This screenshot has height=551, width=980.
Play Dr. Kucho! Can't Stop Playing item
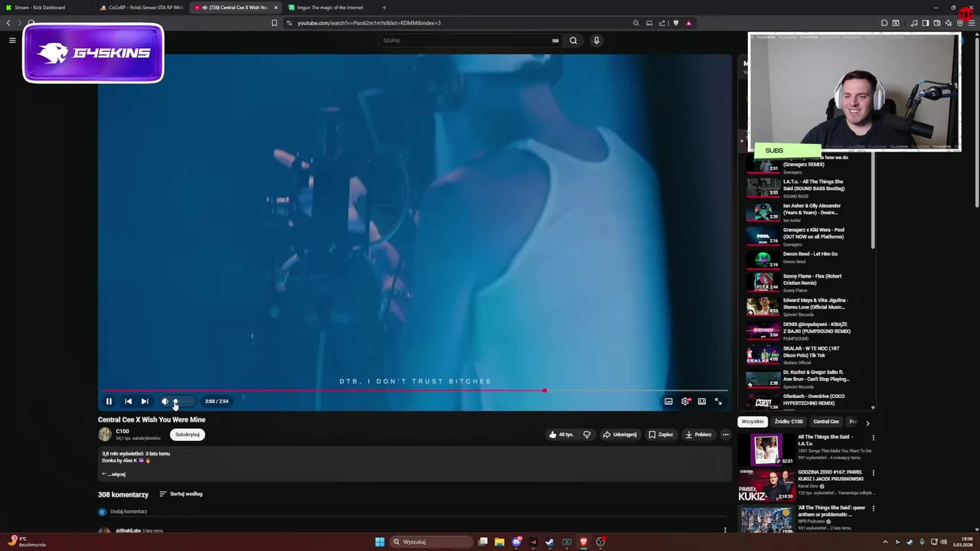(808, 380)
